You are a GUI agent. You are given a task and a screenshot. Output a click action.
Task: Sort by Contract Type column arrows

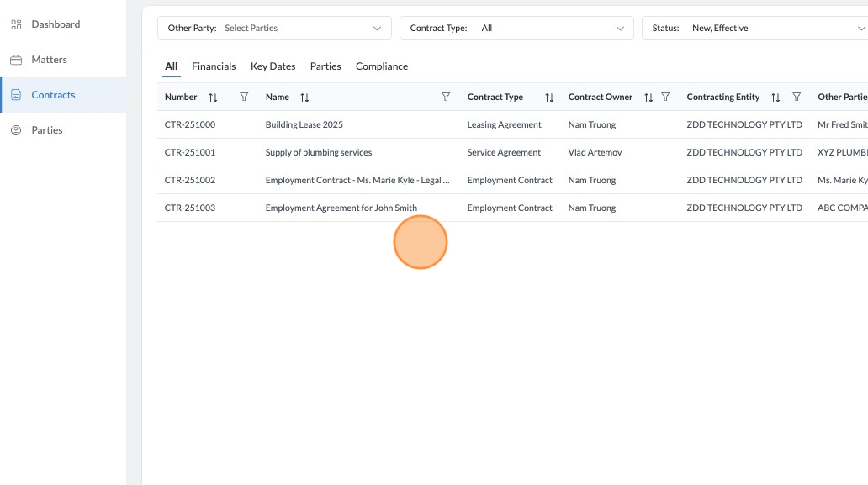coord(549,98)
